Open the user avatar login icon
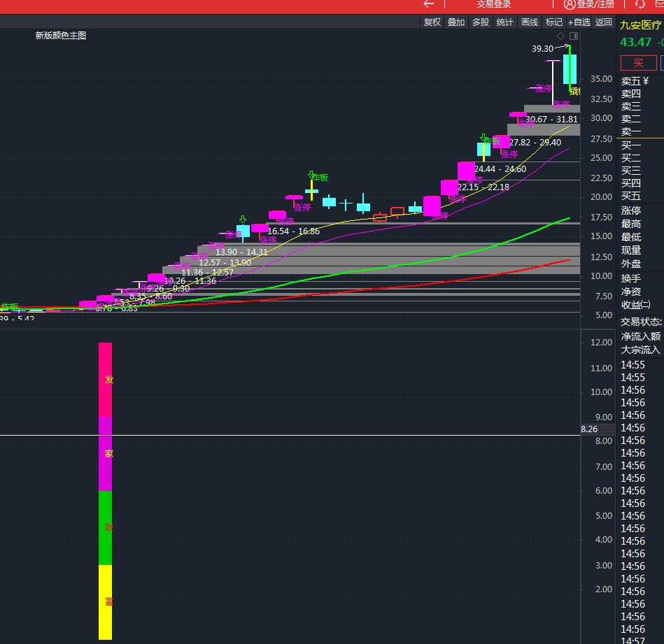The height and width of the screenshot is (644, 664). [x=570, y=4]
